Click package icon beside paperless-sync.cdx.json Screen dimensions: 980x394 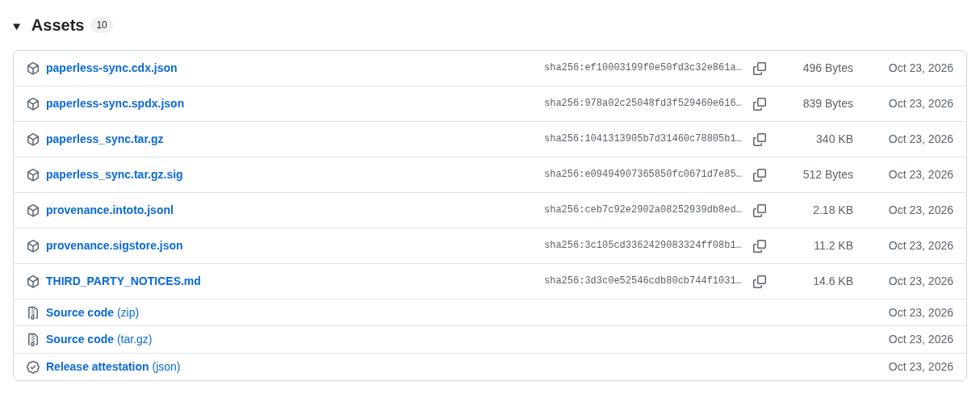33,69
